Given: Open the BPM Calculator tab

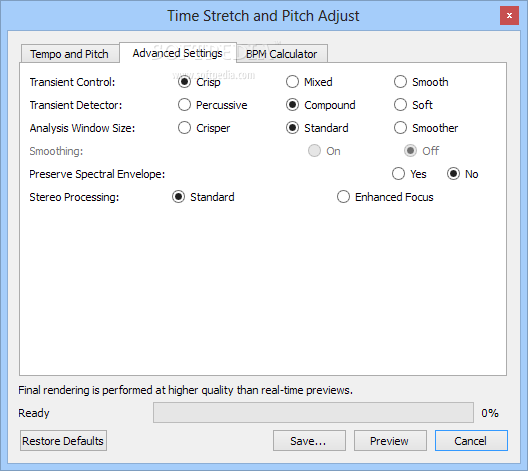Looking at the screenshot, I should click(x=282, y=54).
